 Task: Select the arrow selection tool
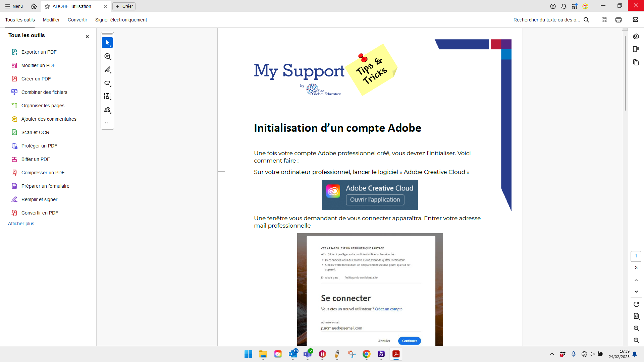[x=107, y=43]
